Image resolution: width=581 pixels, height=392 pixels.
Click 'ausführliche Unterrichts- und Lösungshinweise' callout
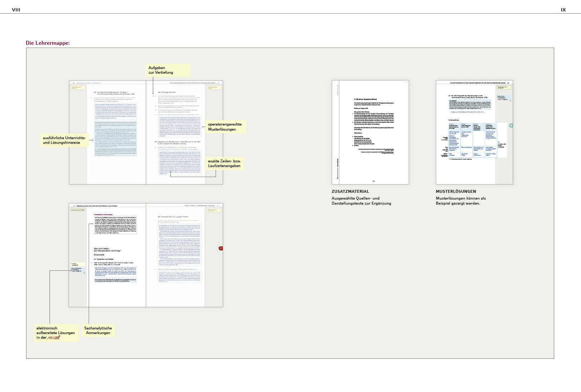click(64, 140)
